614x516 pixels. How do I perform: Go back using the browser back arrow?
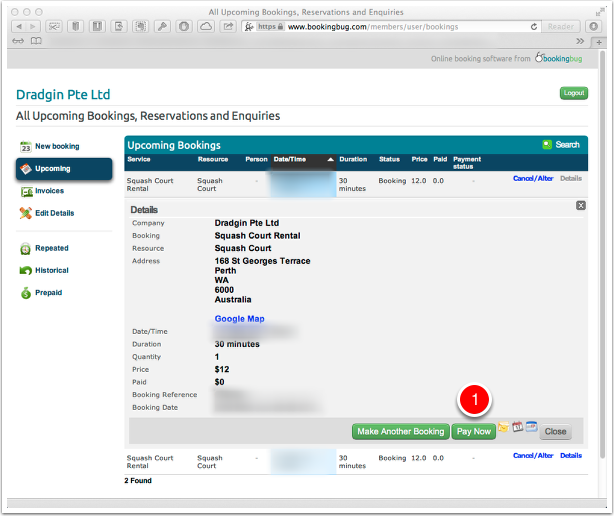(x=18, y=27)
